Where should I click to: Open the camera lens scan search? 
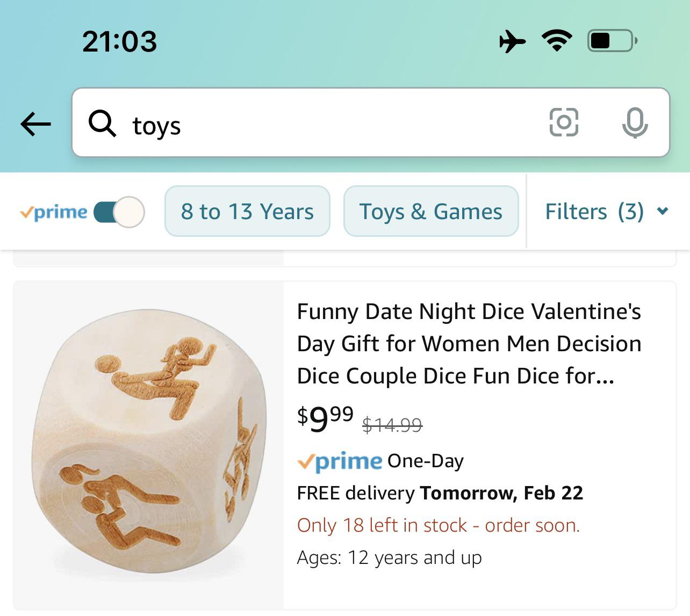(x=564, y=122)
